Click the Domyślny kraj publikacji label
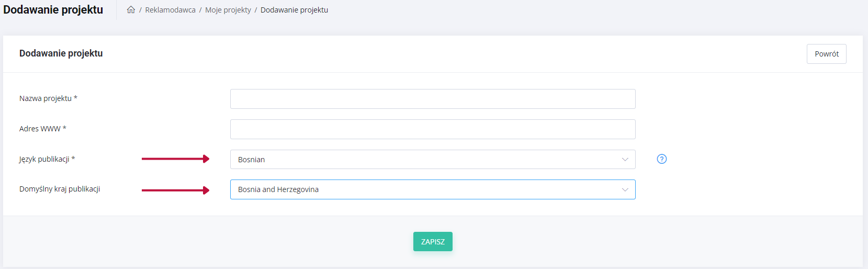Viewport: 868px width, 269px height. 60,189
